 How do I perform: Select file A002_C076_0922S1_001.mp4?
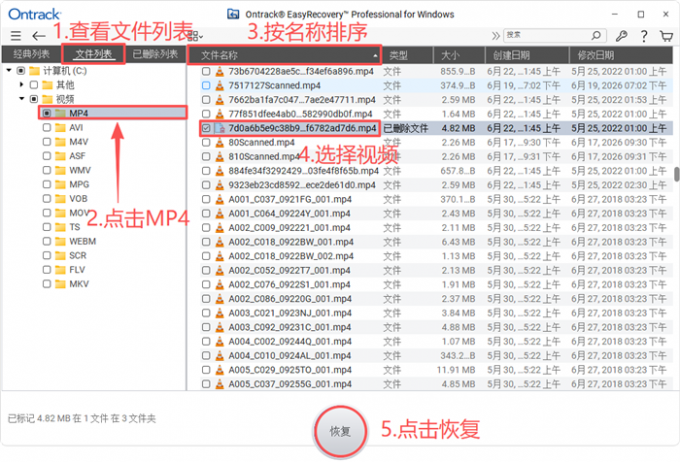pos(289,285)
